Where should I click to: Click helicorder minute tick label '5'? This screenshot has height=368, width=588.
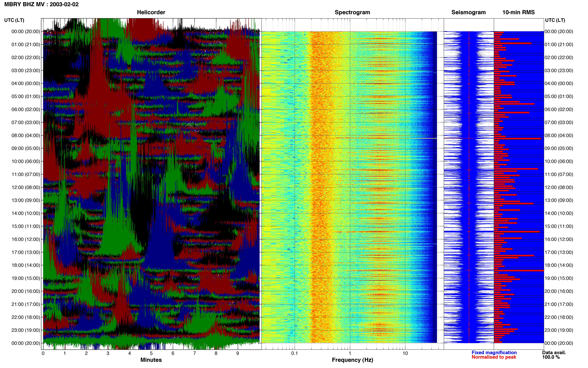pyautogui.click(x=151, y=353)
